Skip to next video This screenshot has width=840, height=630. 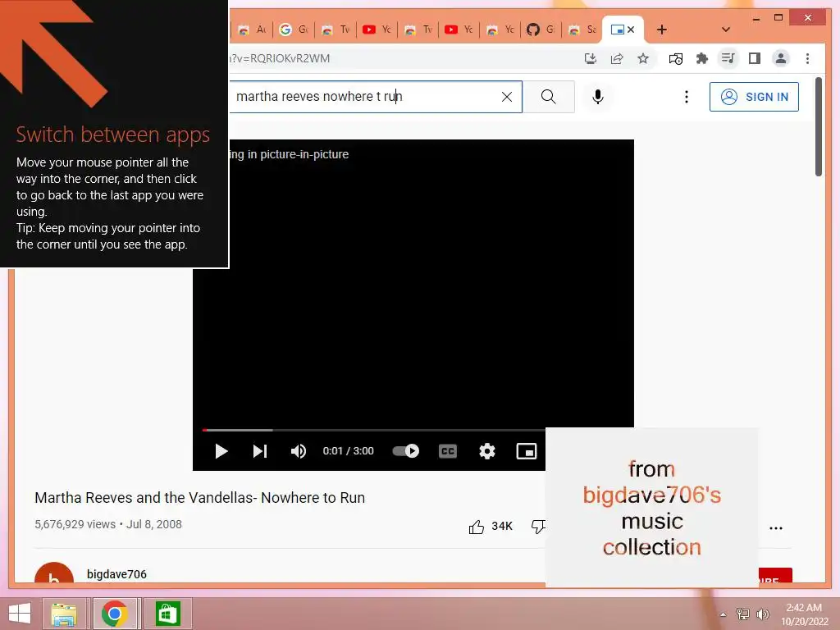[260, 451]
